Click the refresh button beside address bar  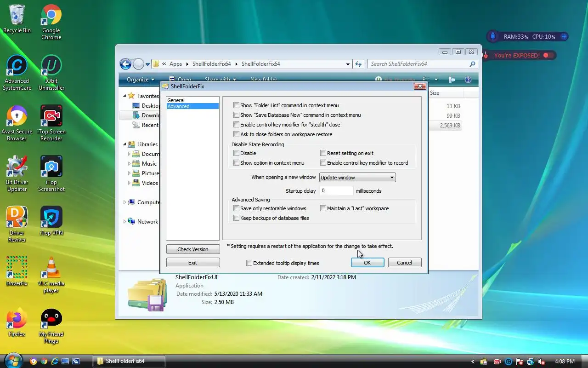358,64
